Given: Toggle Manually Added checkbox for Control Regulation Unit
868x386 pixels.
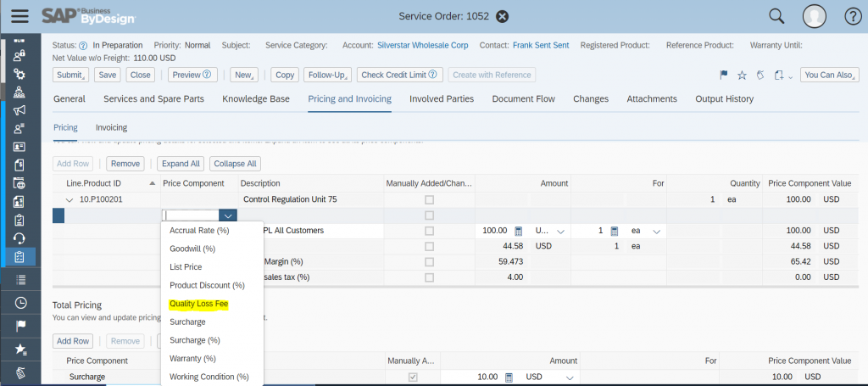Looking at the screenshot, I should tap(429, 199).
